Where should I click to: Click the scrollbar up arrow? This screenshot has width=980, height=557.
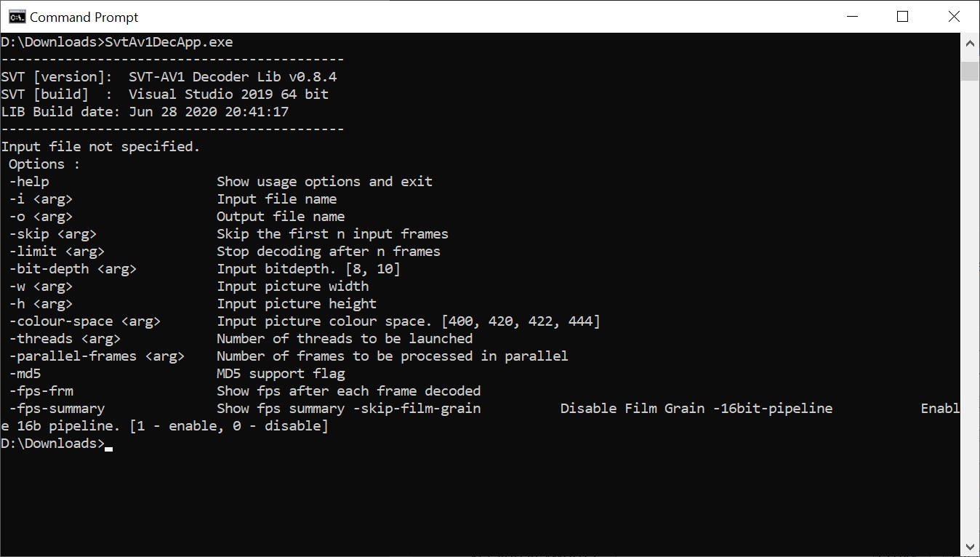(x=970, y=42)
